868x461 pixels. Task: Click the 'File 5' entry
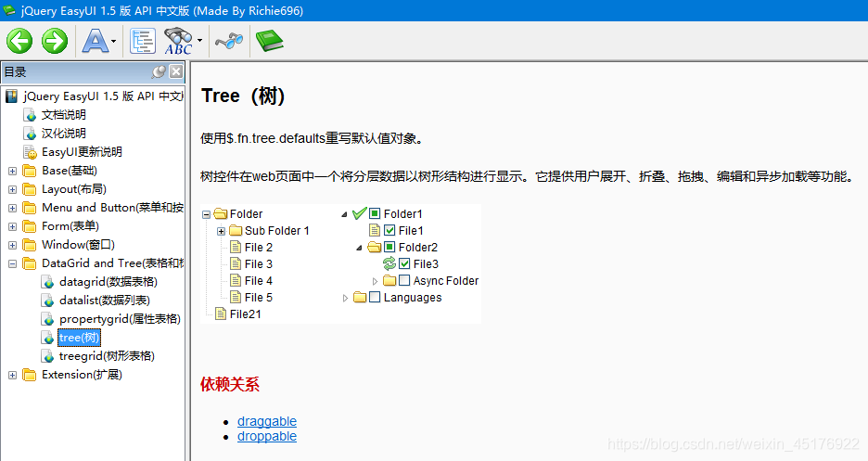259,297
